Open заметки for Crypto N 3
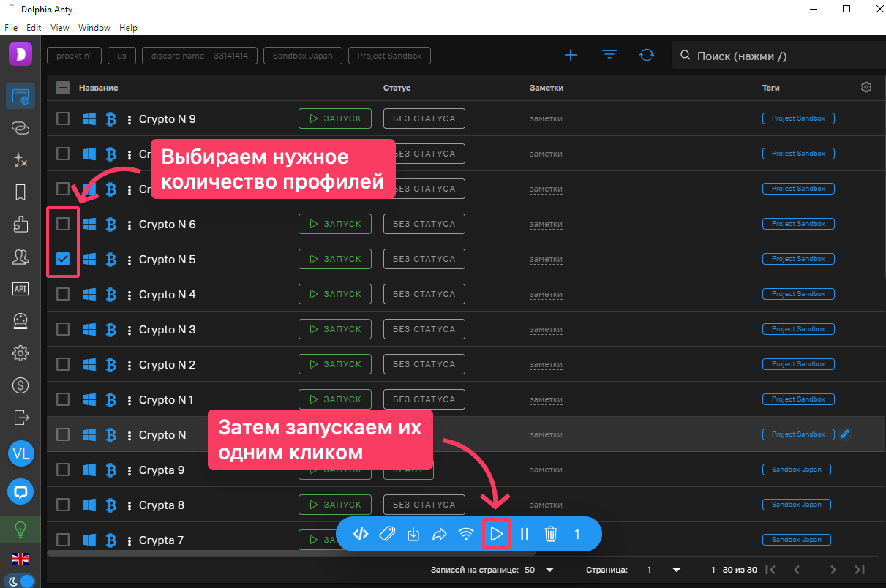 [546, 329]
